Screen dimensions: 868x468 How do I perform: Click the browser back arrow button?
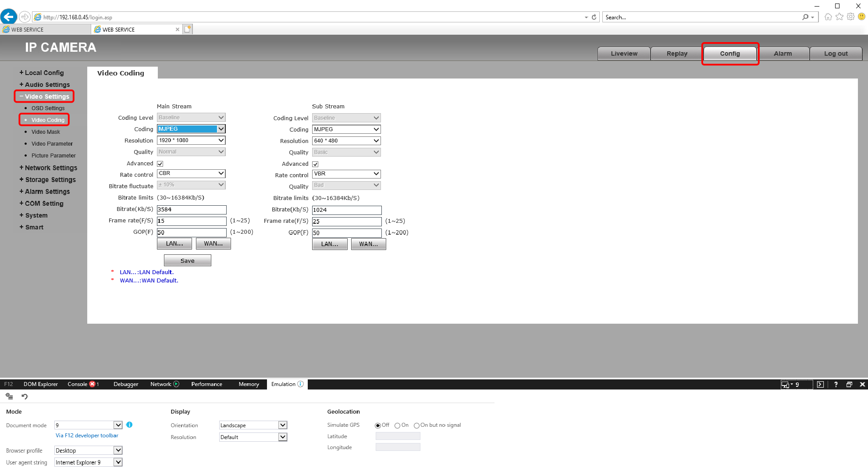click(x=9, y=17)
